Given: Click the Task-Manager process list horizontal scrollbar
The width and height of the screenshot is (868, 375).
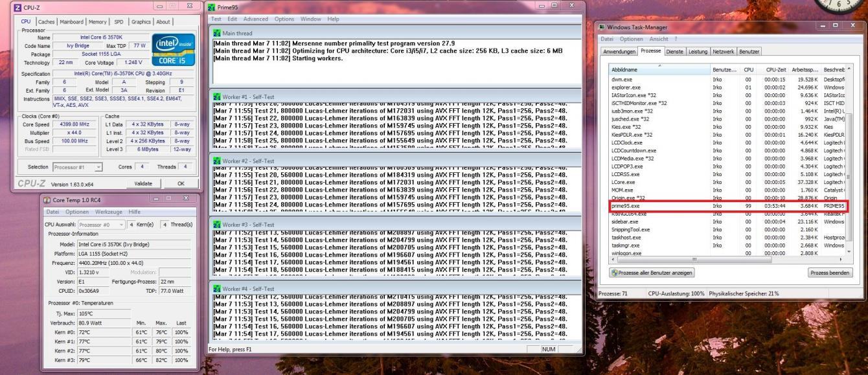Looking at the screenshot, I should 727,258.
